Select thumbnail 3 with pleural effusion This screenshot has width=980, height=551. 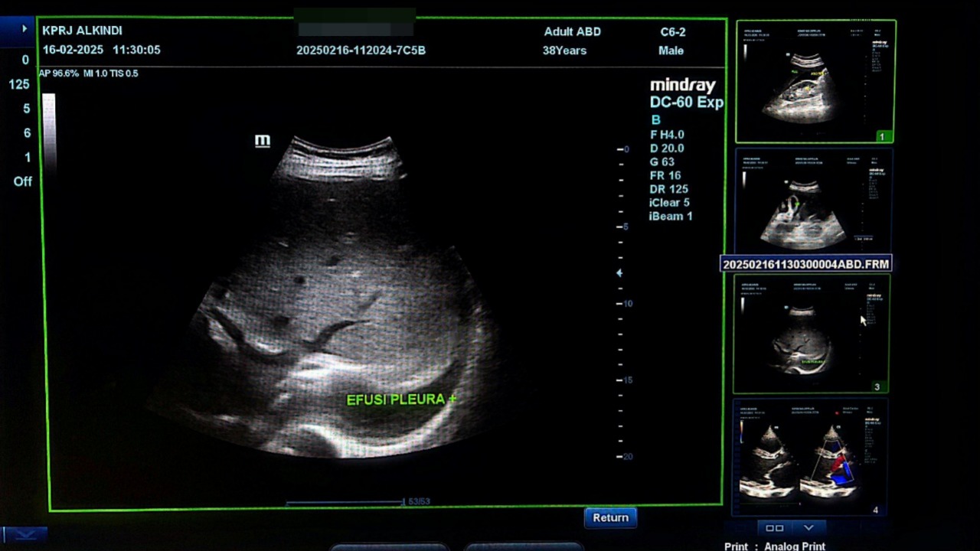pos(811,334)
